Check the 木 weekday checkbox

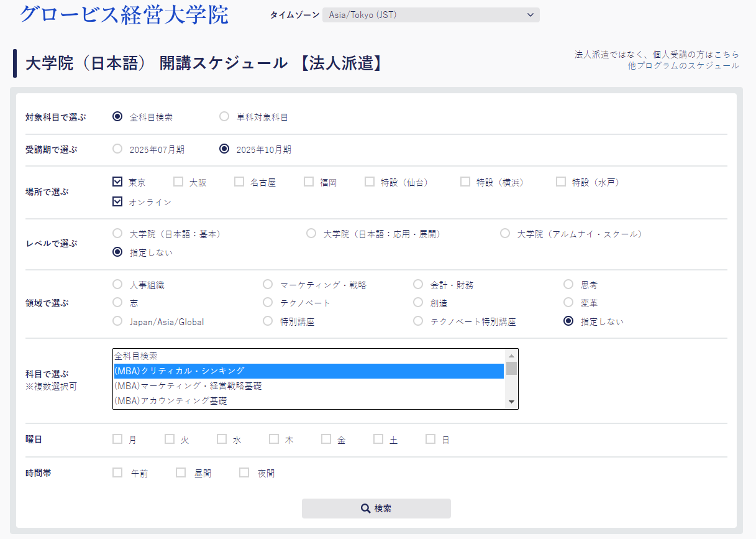point(274,439)
